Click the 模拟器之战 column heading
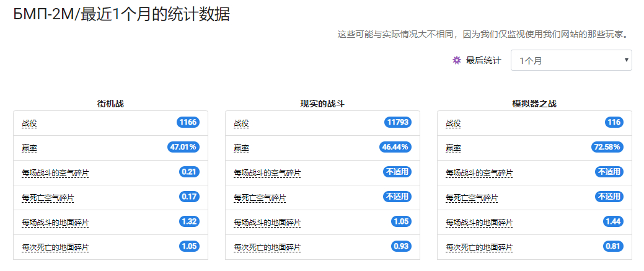Image resolution: width=644 pixels, height=271 pixels. point(534,104)
